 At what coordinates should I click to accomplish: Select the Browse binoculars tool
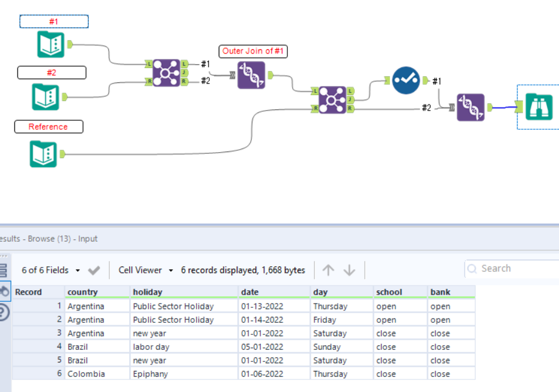(539, 106)
